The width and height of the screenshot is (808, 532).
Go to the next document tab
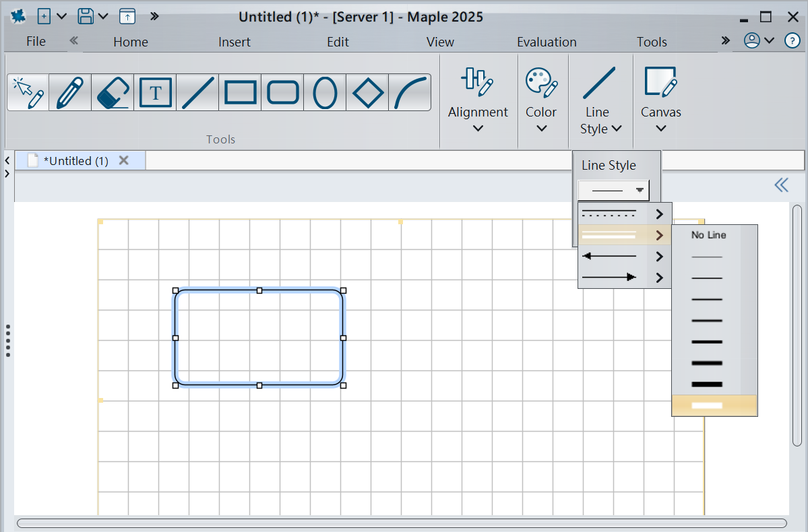tap(7, 174)
